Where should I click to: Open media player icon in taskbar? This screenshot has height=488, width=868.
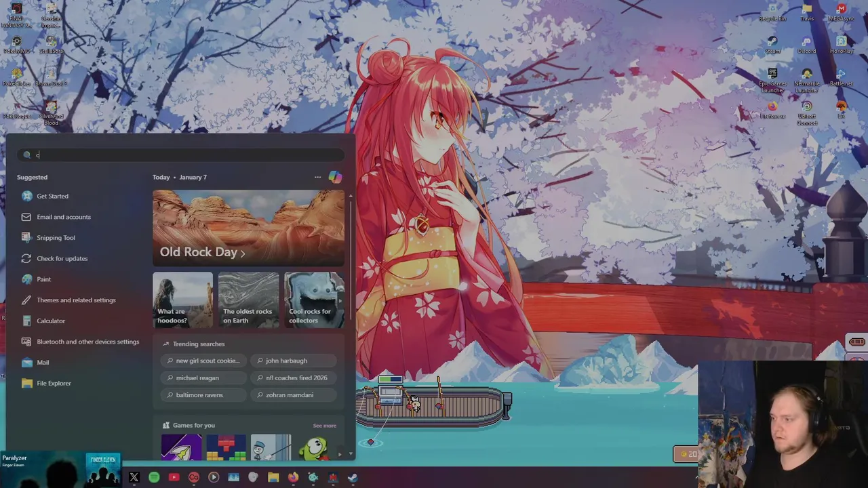[214, 477]
